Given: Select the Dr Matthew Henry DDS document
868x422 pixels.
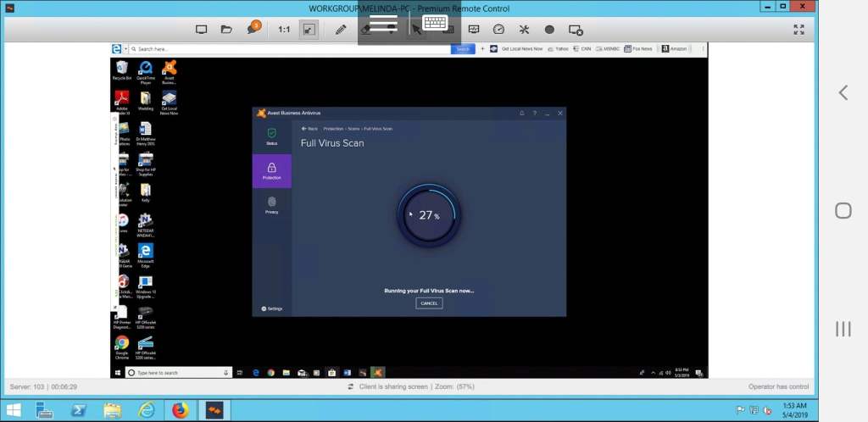Looking at the screenshot, I should [146, 134].
